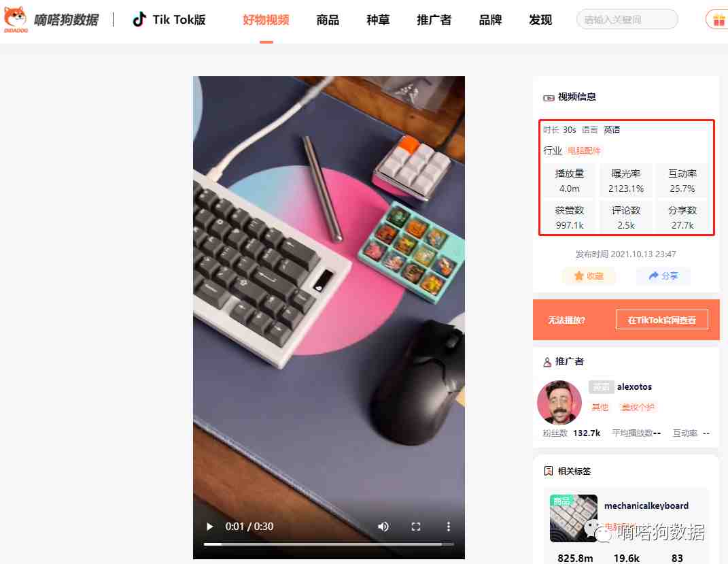Mute the video using the speaker icon
The height and width of the screenshot is (564, 728).
[x=383, y=527]
